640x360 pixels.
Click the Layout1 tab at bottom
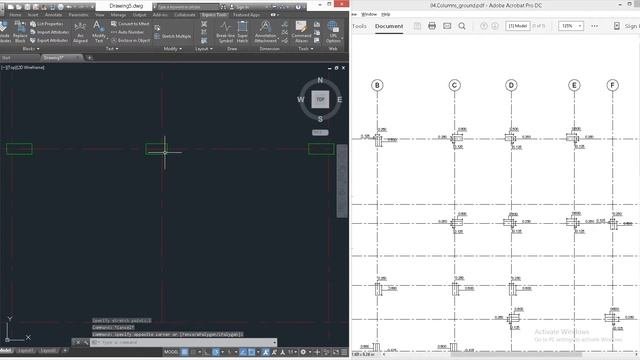[25, 351]
